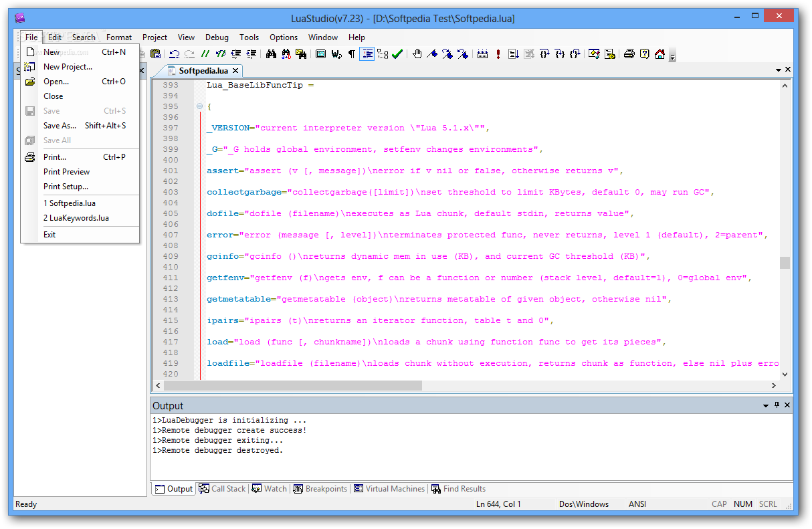Viewport: 812px width, 529px height.
Task: Open the document tab list dropdown arrow
Action: coord(779,70)
